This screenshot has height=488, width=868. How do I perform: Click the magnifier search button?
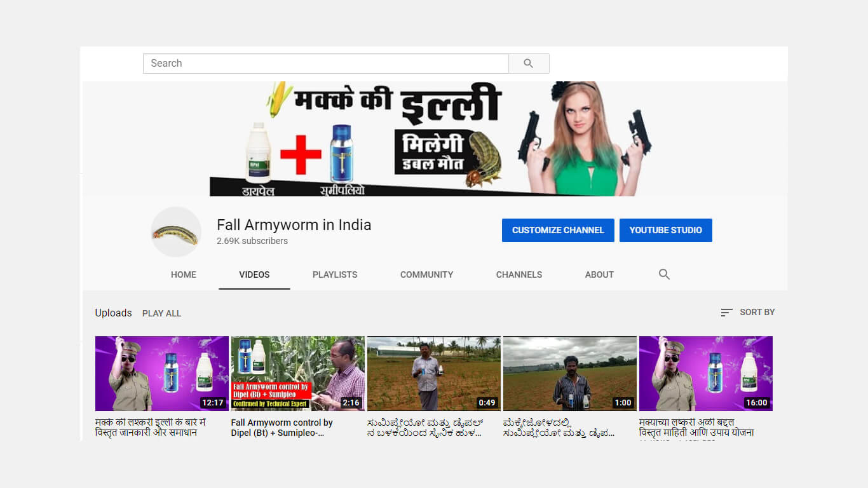529,64
